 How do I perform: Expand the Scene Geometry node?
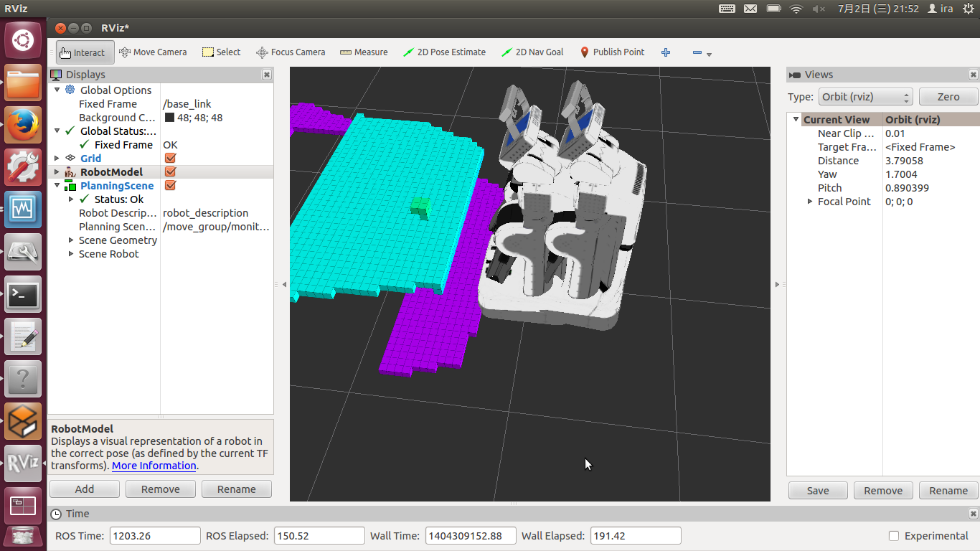(71, 240)
